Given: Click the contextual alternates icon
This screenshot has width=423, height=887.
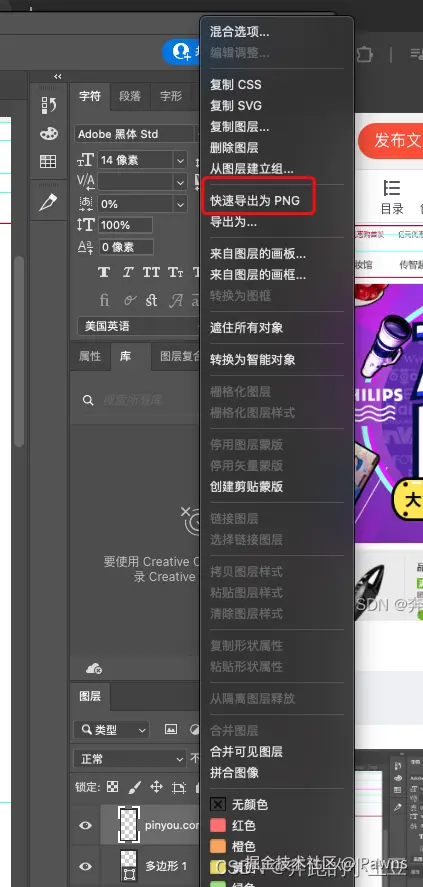Looking at the screenshot, I should 130,300.
